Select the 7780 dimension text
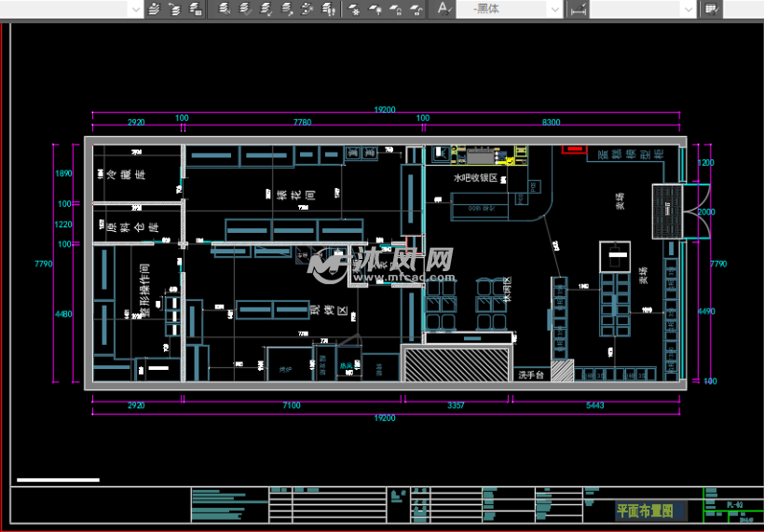 [302, 122]
